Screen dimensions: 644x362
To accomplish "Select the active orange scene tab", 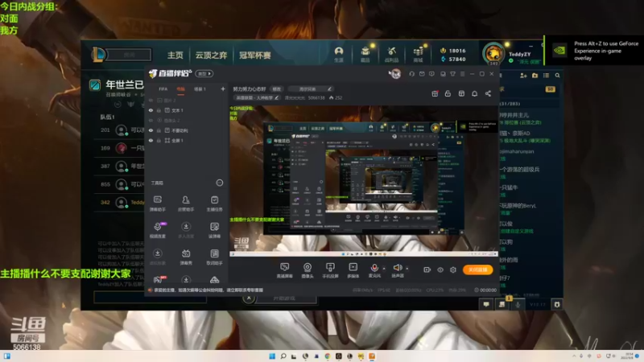I will tap(180, 89).
